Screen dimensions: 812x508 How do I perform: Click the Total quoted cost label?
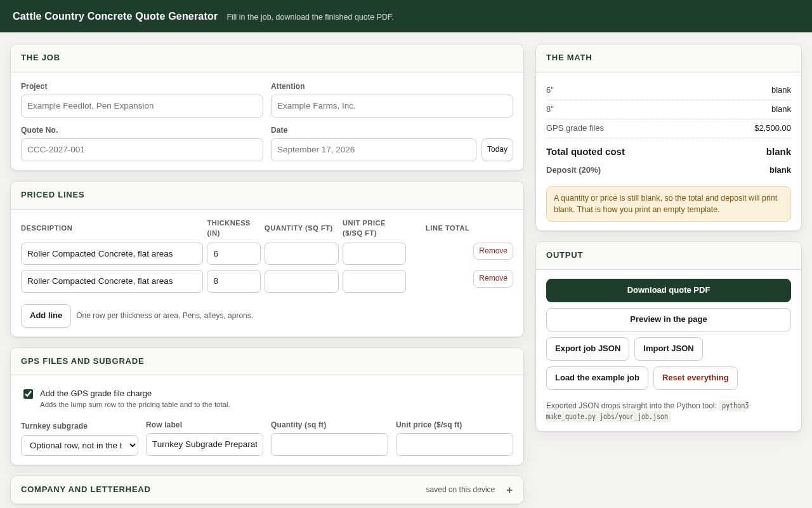tap(586, 152)
